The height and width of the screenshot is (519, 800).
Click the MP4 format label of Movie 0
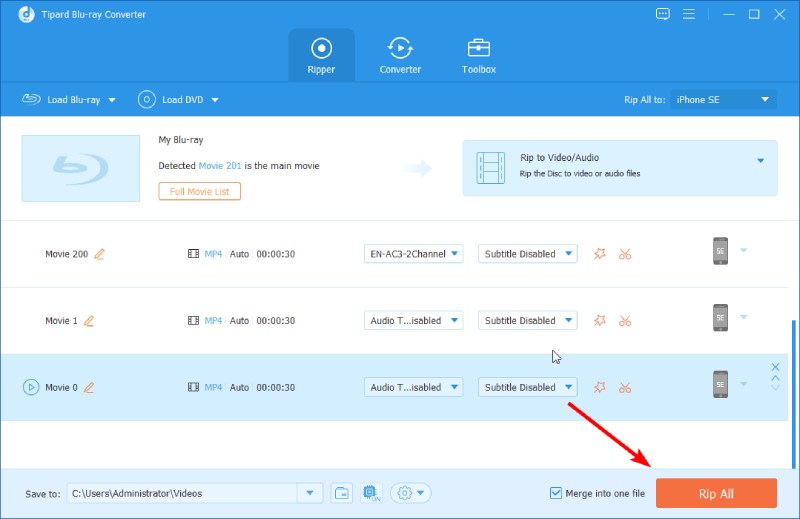pos(213,387)
